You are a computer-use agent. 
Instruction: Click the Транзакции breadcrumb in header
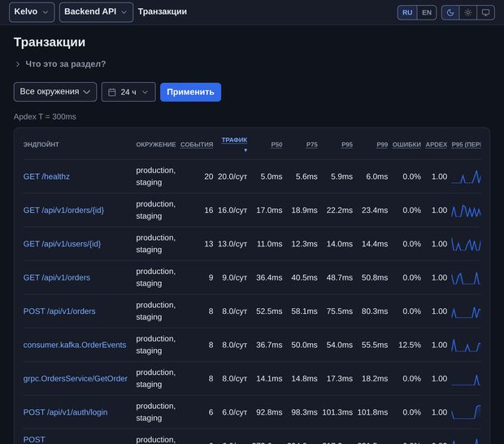163,11
